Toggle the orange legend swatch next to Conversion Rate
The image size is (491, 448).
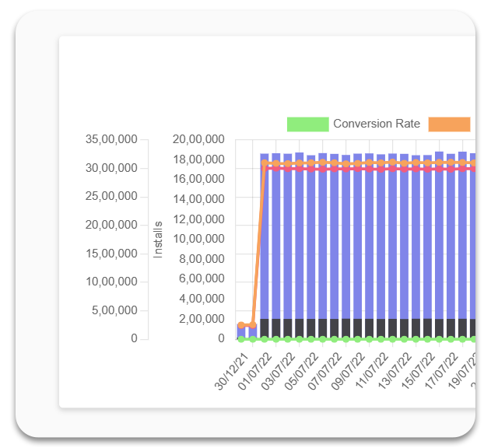(449, 124)
